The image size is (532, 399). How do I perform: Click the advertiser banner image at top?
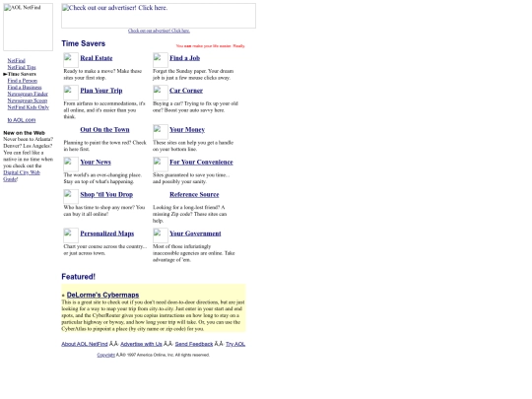coord(159,16)
